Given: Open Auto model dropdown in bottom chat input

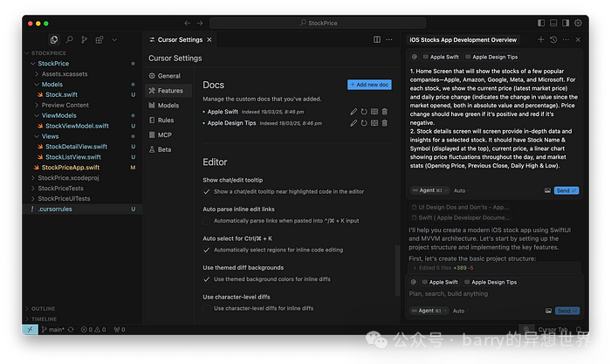Looking at the screenshot, I should 461,311.
